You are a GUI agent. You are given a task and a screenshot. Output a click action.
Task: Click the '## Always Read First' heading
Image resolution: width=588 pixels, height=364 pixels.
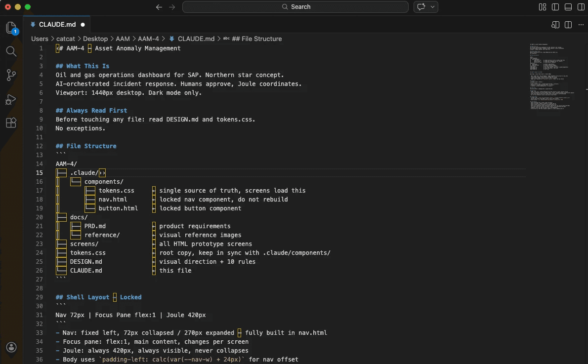pos(91,111)
